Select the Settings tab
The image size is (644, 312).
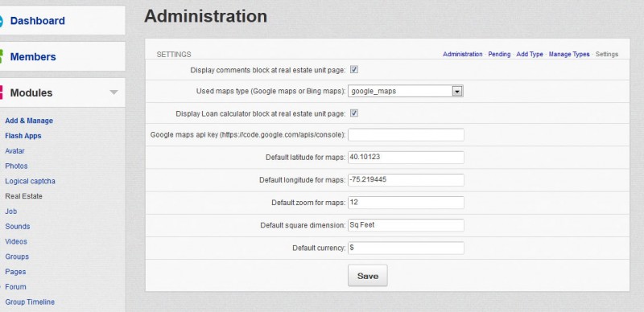(x=607, y=54)
